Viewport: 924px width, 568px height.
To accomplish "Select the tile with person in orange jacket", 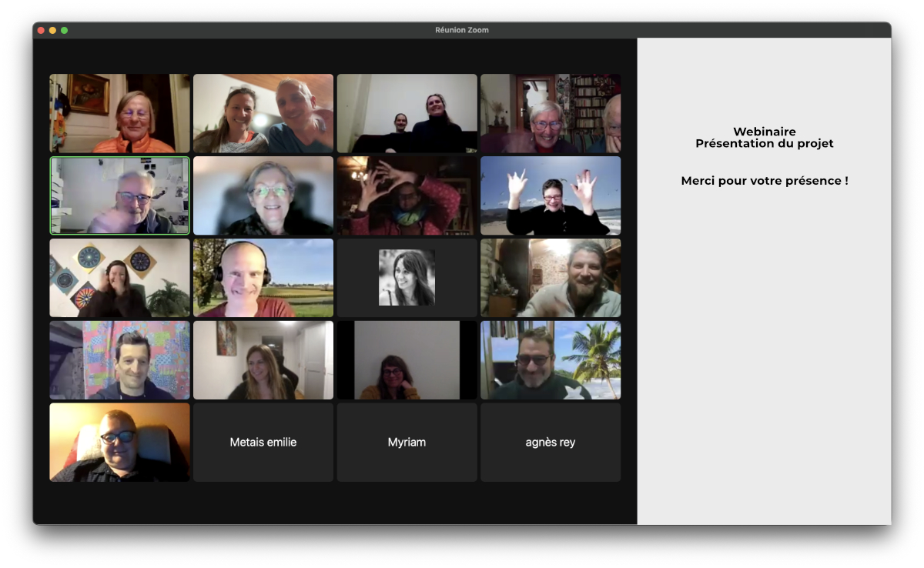I will 119,113.
